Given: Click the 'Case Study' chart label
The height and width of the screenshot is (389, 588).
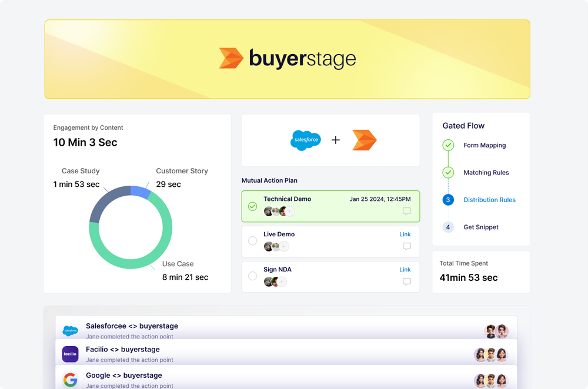Looking at the screenshot, I should [x=81, y=171].
